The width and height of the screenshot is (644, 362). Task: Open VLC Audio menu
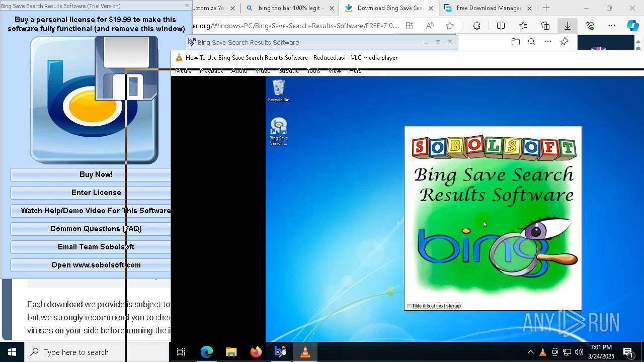coord(239,71)
